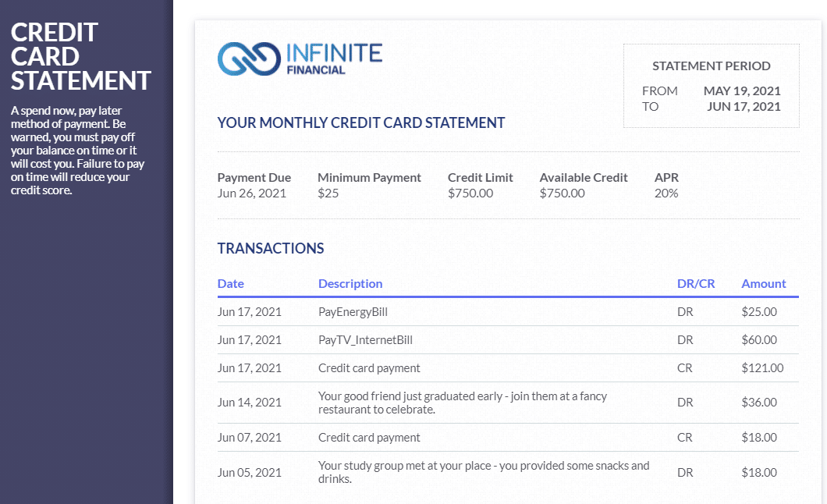The height and width of the screenshot is (504, 827).
Task: Click the 'Credit Limit' label
Action: 481,178
